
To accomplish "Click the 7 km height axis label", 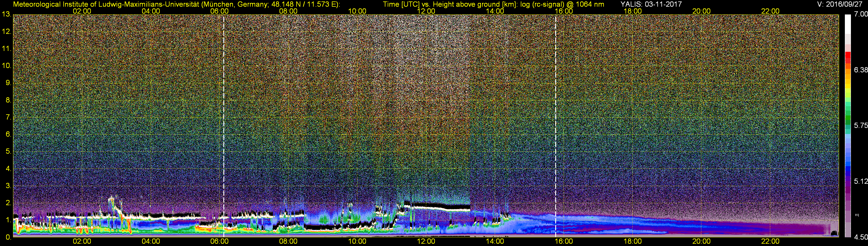I will [8, 117].
